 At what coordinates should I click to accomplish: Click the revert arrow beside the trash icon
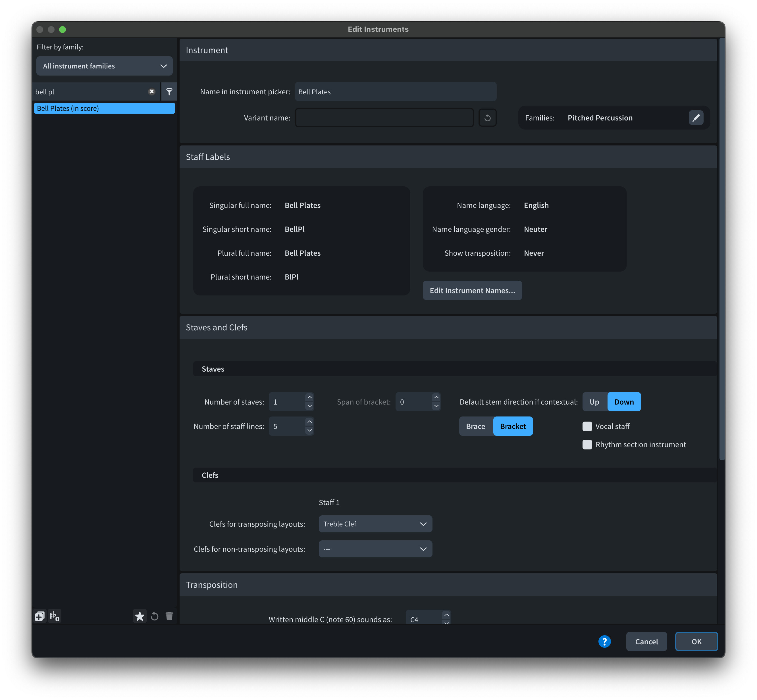pos(155,616)
